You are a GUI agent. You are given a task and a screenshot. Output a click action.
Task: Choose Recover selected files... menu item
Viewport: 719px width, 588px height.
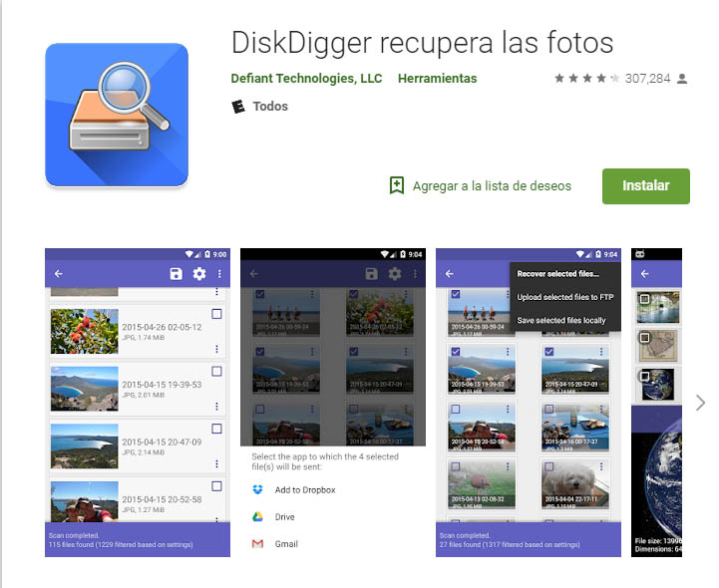tap(558, 274)
